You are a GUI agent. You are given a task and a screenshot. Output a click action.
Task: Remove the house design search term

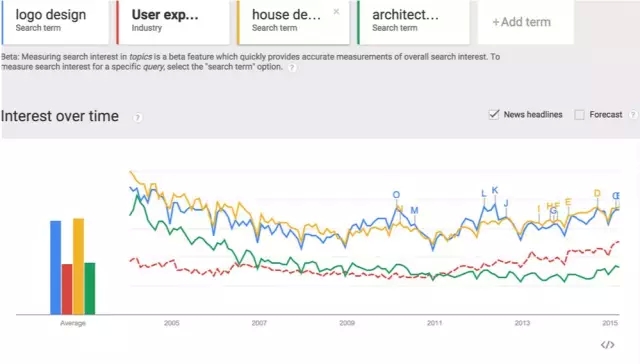pyautogui.click(x=336, y=12)
